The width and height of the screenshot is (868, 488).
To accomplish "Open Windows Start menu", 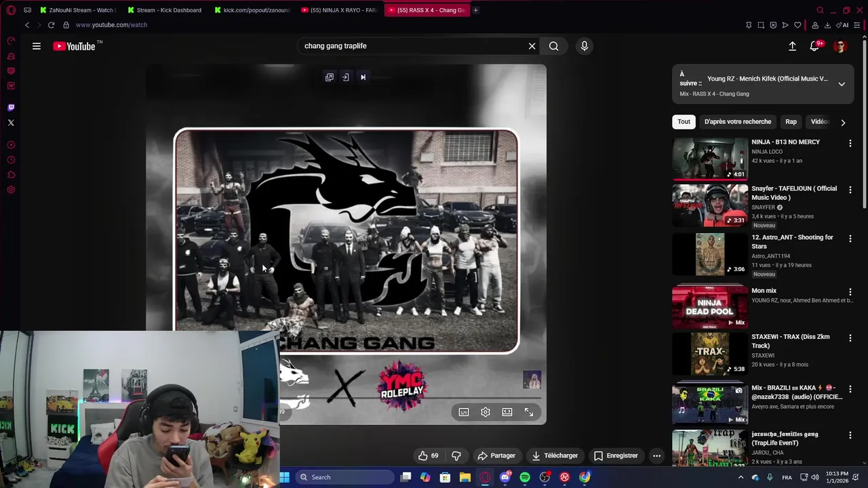I will click(285, 477).
